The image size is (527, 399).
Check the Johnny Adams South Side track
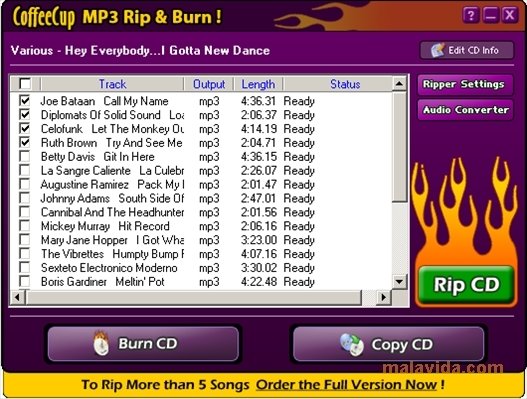[x=25, y=198]
